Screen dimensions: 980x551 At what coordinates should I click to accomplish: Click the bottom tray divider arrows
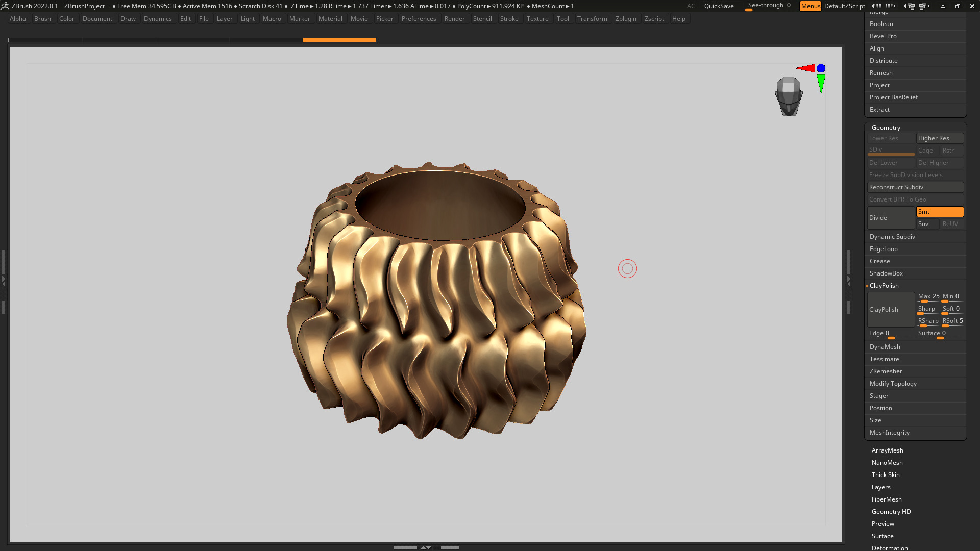point(426,547)
